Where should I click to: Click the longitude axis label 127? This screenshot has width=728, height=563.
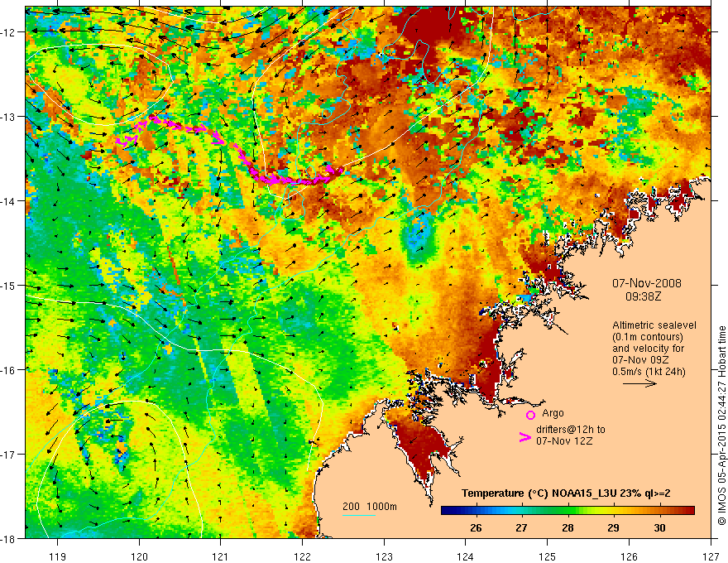(711, 556)
